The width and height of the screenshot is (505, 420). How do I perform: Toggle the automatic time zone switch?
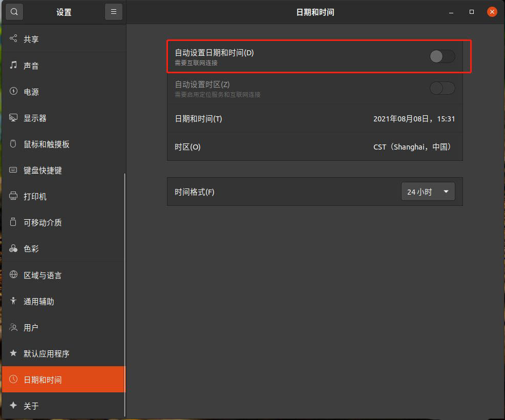click(x=442, y=88)
